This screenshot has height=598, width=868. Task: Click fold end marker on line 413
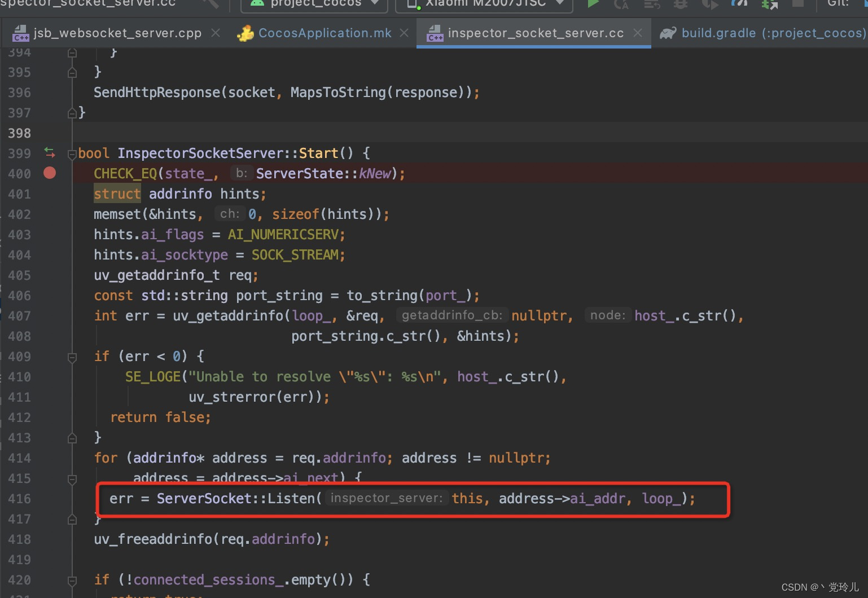coord(72,438)
